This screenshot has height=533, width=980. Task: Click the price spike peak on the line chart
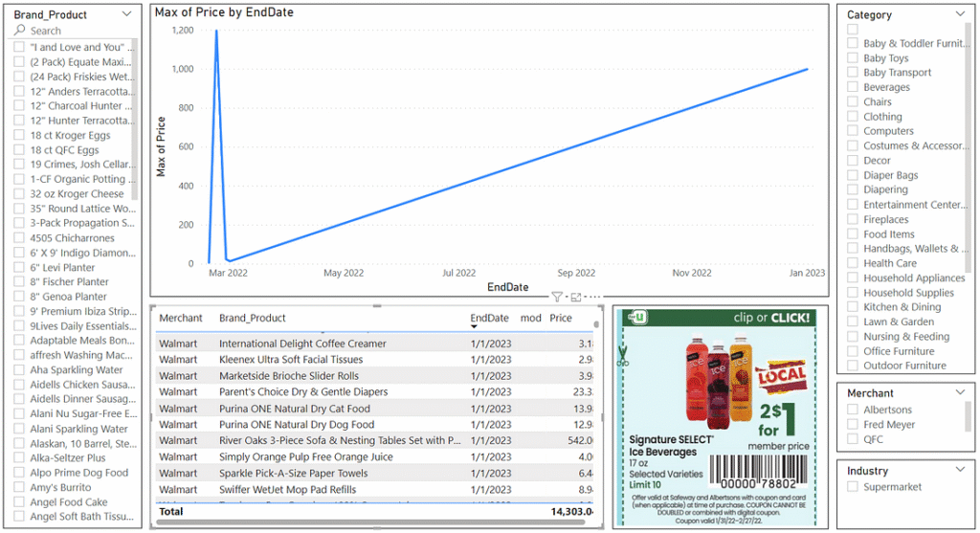(216, 31)
